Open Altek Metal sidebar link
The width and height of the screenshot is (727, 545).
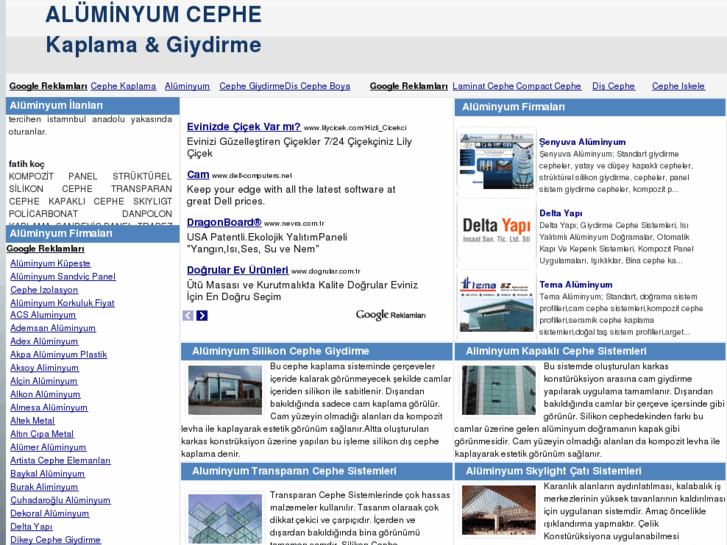tap(32, 421)
